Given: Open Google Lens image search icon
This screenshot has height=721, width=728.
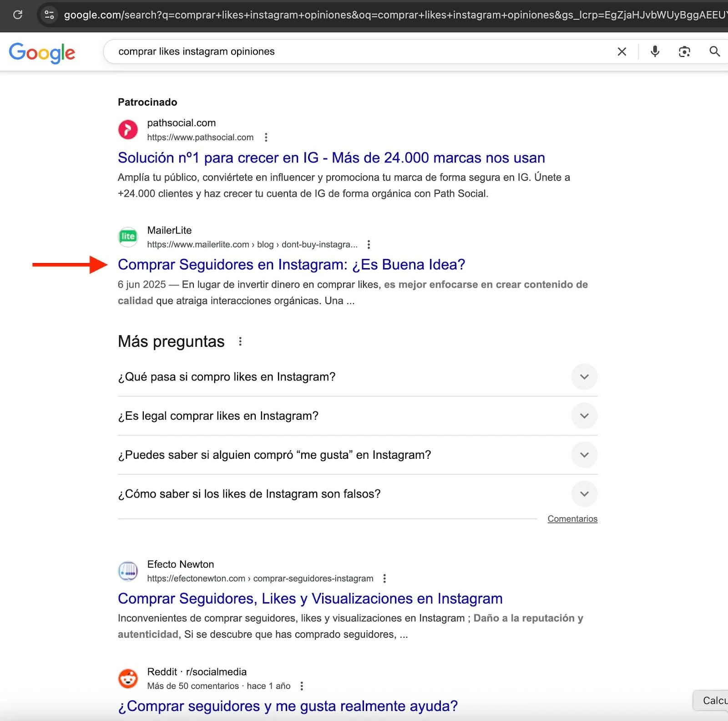Looking at the screenshot, I should point(684,52).
